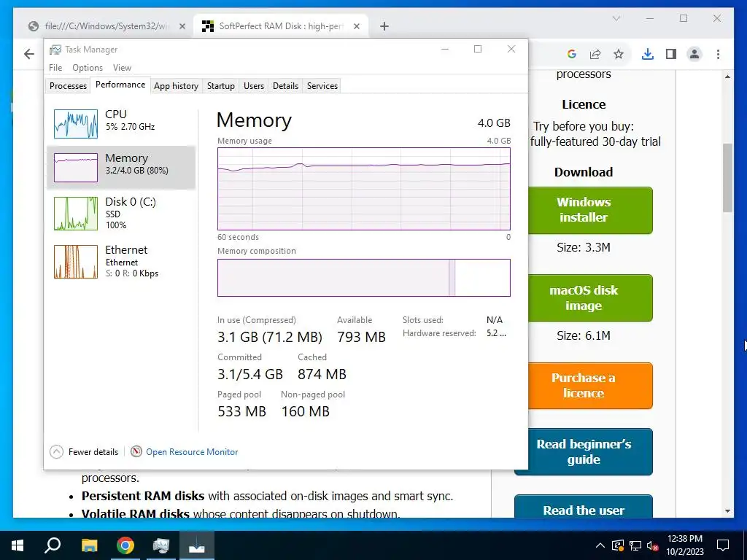
Task: Open Chrome tab search chevron
Action: (x=616, y=18)
